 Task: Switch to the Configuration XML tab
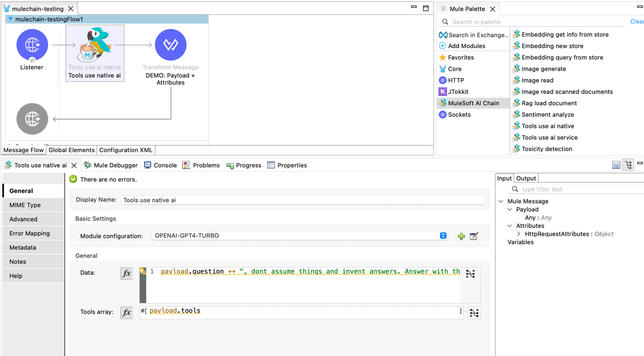tap(125, 150)
